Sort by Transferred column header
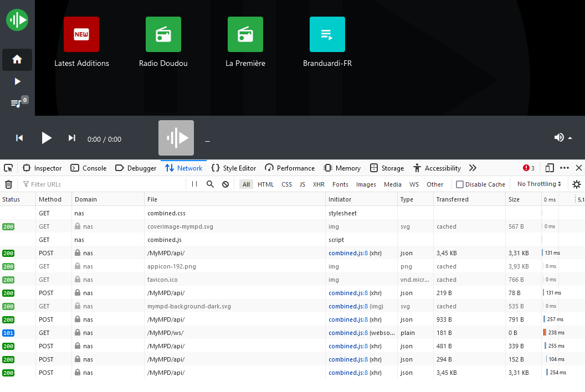 469,199
